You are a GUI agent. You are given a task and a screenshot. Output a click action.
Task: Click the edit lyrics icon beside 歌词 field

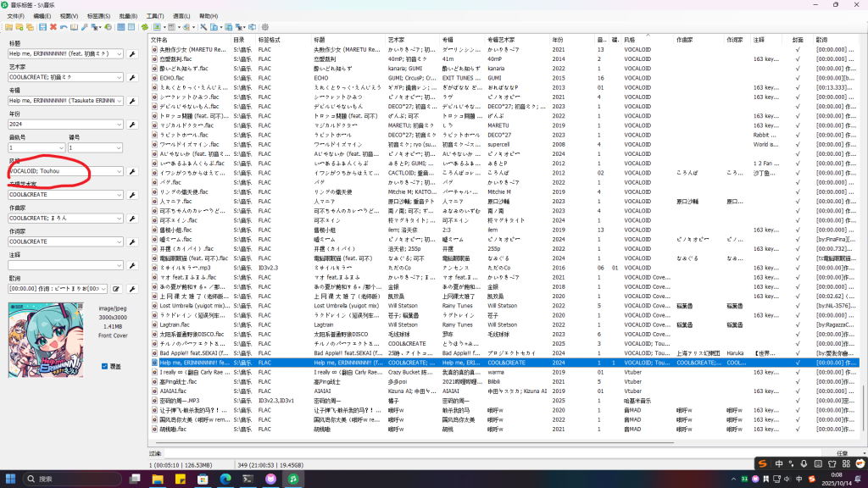pyautogui.click(x=116, y=289)
